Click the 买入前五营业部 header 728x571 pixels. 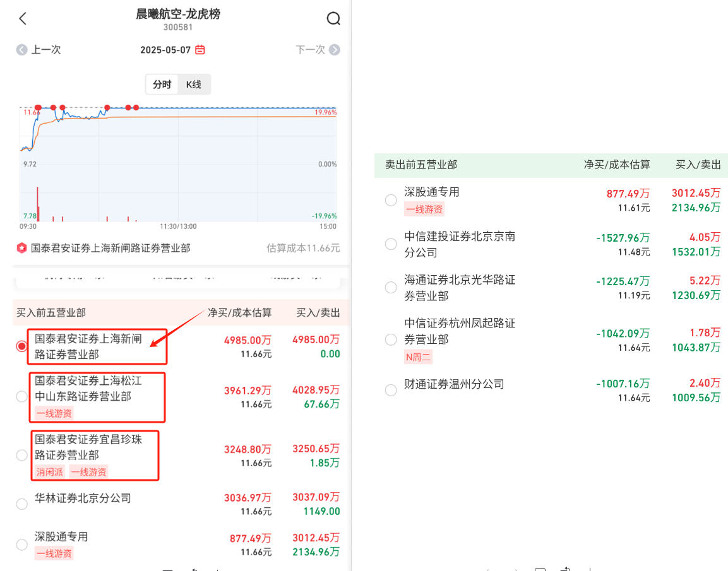tap(51, 313)
